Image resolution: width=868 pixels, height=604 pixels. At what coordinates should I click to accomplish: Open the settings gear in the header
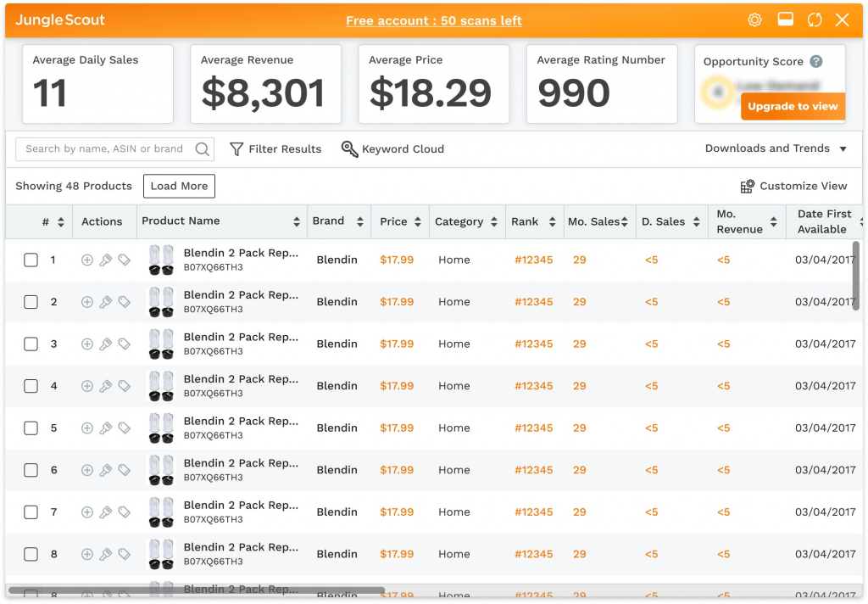754,20
